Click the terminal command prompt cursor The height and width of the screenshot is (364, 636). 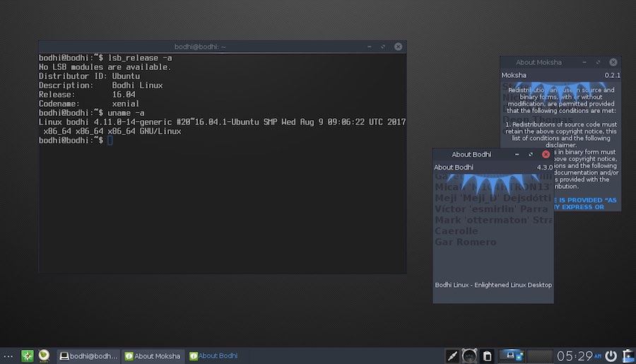click(110, 141)
